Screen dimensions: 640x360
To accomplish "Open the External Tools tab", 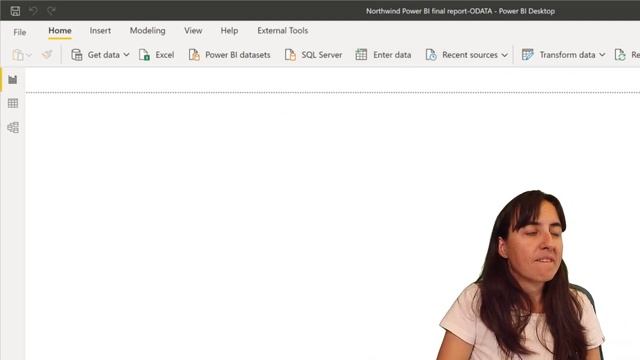I will pyautogui.click(x=282, y=31).
